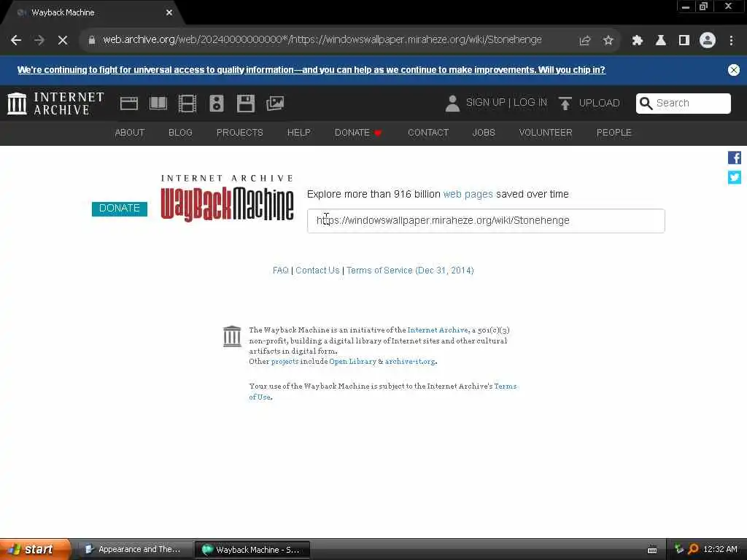Stop loading the page
747x560 pixels.
pyautogui.click(x=63, y=41)
